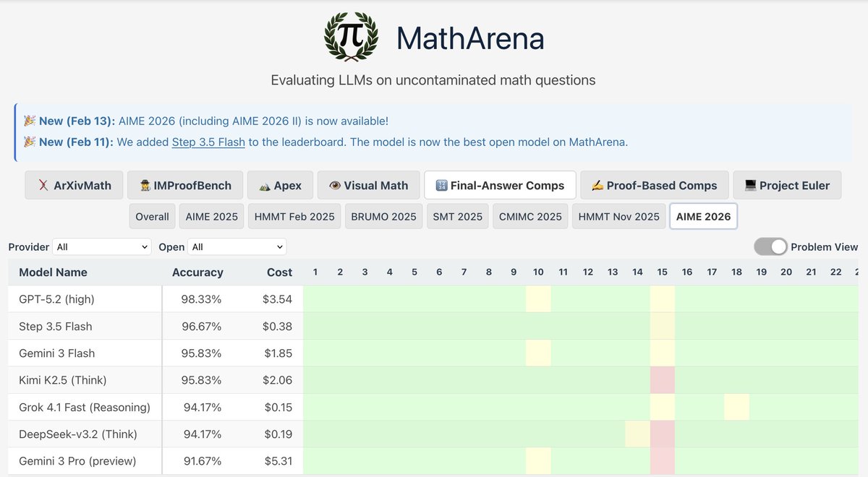Open the ArXivMath benchmark tab

pos(74,185)
